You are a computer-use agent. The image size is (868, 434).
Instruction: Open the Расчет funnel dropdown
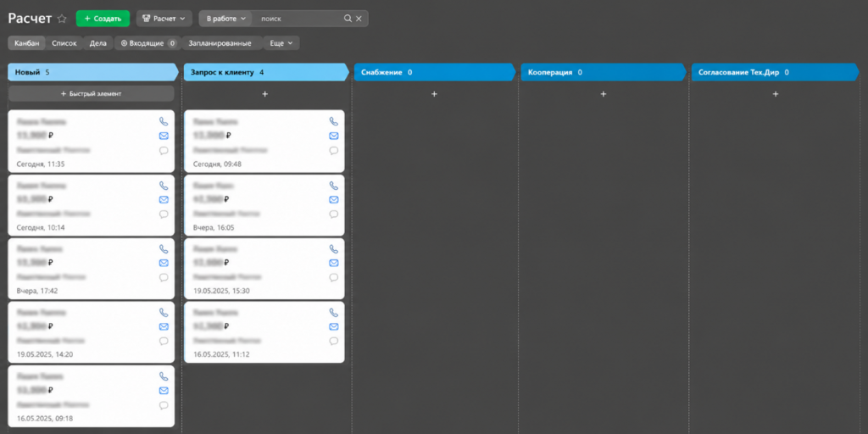click(164, 19)
